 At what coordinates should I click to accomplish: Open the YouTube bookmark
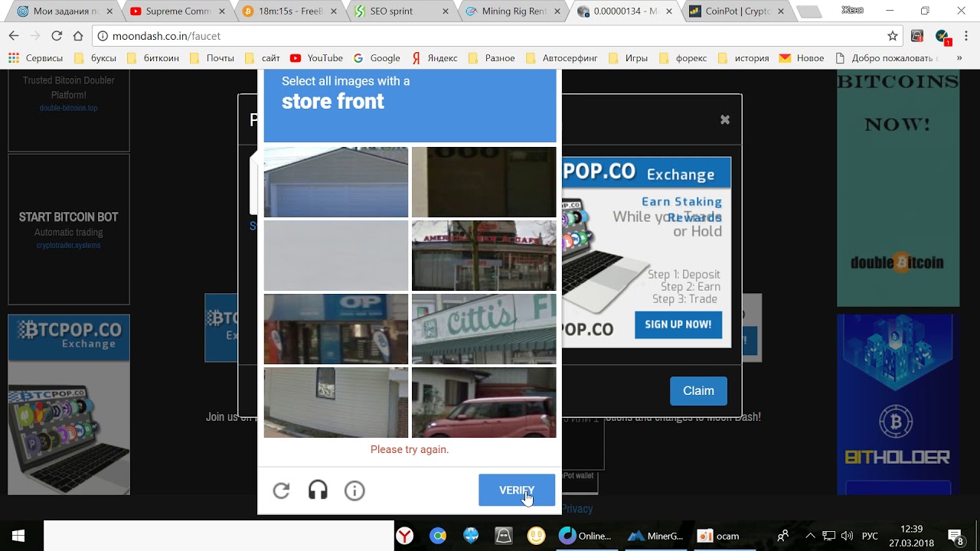coord(317,58)
